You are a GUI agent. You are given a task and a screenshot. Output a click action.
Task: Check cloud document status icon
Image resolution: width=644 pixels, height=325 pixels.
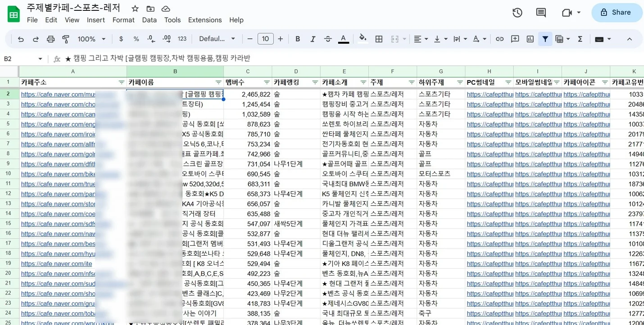[x=166, y=9]
